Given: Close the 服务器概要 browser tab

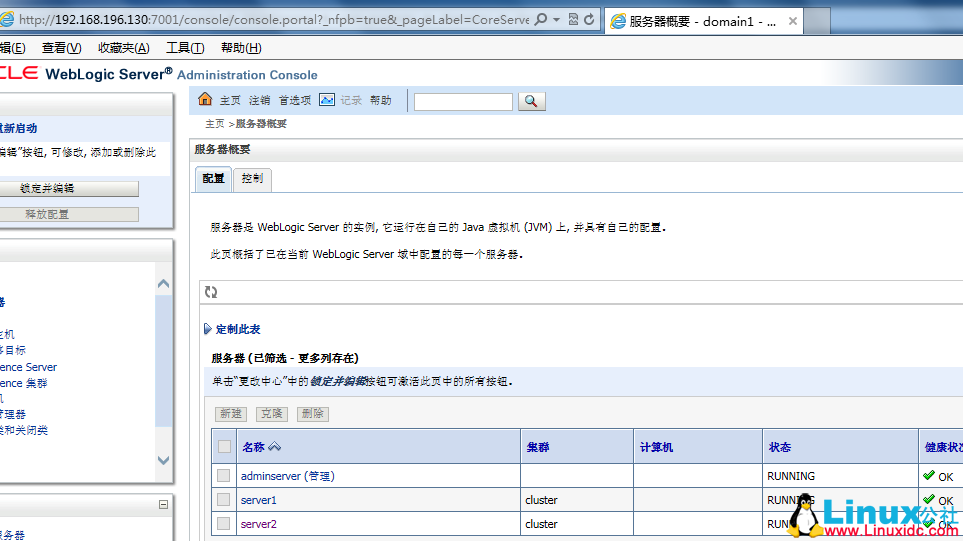Looking at the screenshot, I should (792, 21).
